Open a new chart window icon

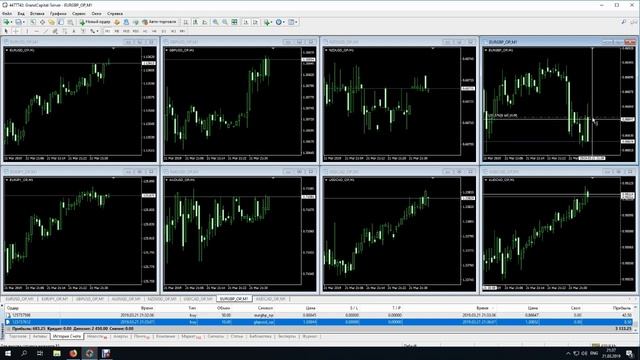tap(7, 22)
